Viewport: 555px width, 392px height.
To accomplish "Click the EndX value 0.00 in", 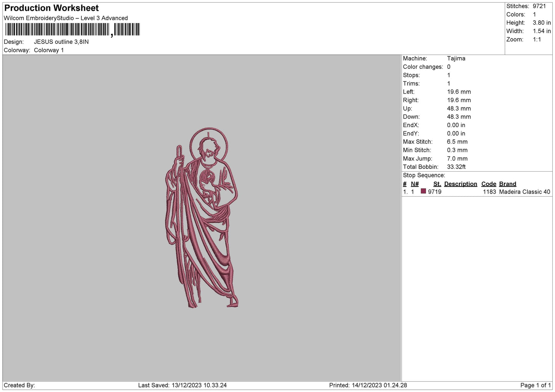I will (456, 125).
